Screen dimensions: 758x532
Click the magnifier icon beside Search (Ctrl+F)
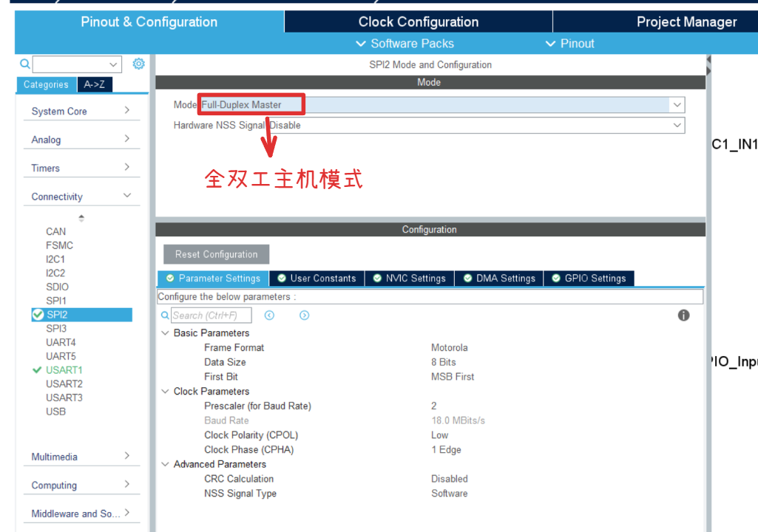click(165, 316)
